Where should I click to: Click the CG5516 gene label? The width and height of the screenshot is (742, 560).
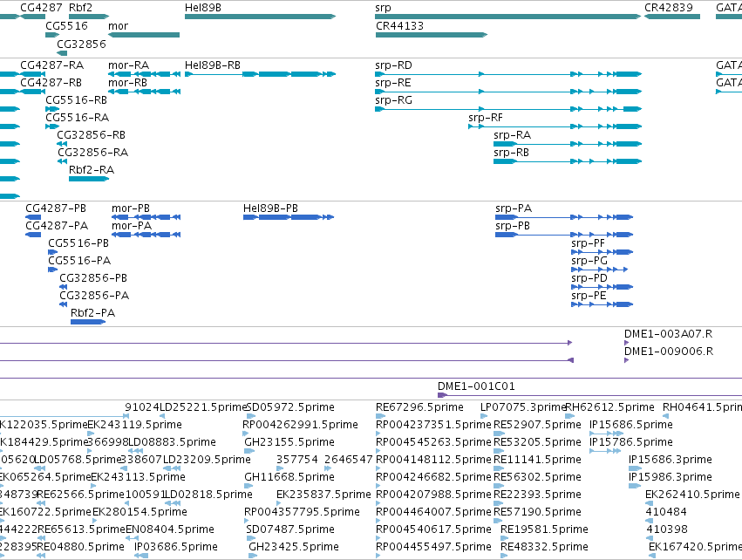click(66, 26)
